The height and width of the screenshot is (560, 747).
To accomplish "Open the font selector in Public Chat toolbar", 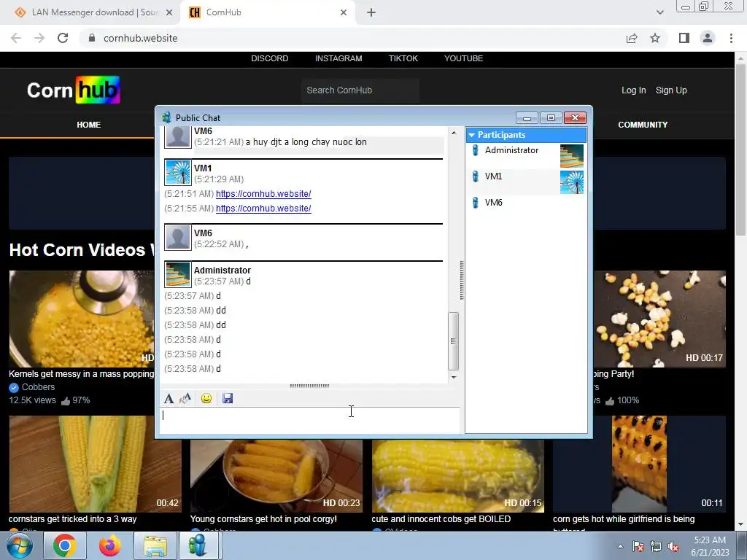I will 169,398.
